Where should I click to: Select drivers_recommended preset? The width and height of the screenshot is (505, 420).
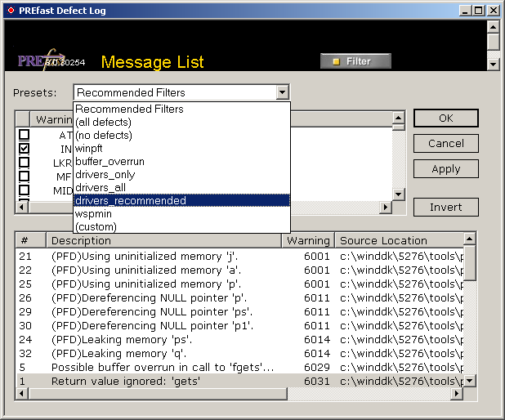coord(181,201)
